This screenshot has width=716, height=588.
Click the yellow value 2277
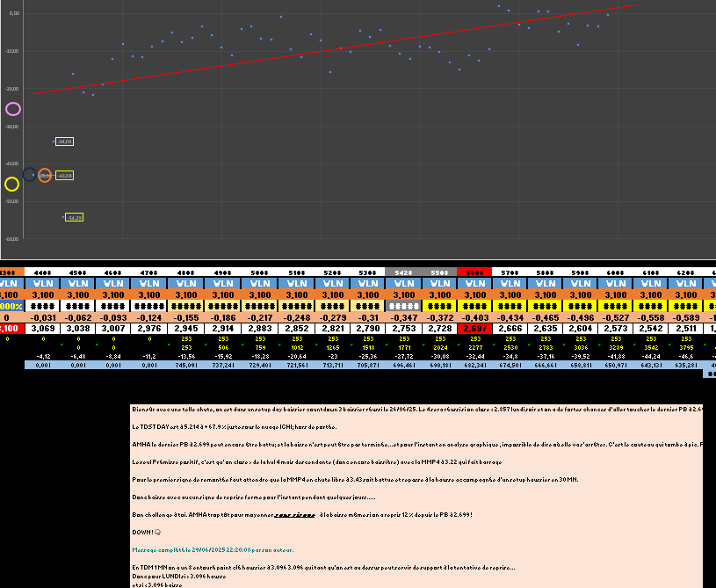475,348
